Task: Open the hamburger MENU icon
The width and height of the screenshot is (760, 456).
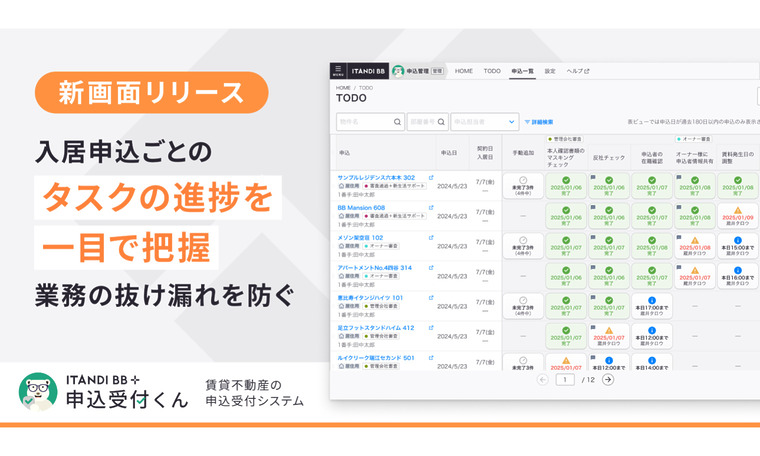Action: [338, 71]
